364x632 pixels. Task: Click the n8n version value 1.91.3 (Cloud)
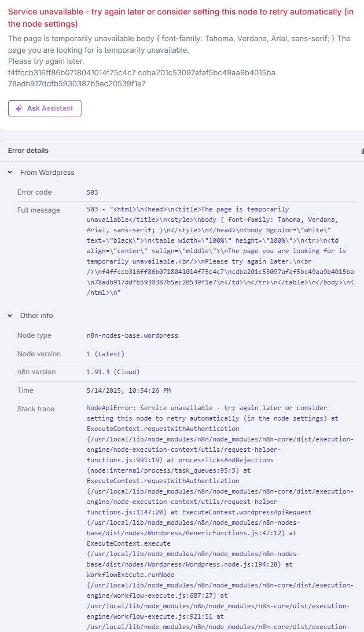tap(113, 372)
